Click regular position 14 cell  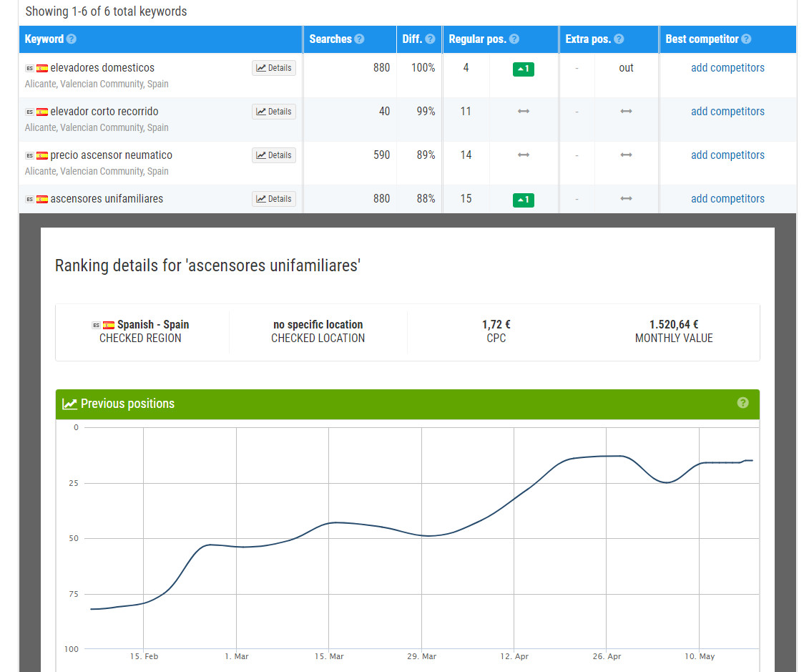(466, 155)
